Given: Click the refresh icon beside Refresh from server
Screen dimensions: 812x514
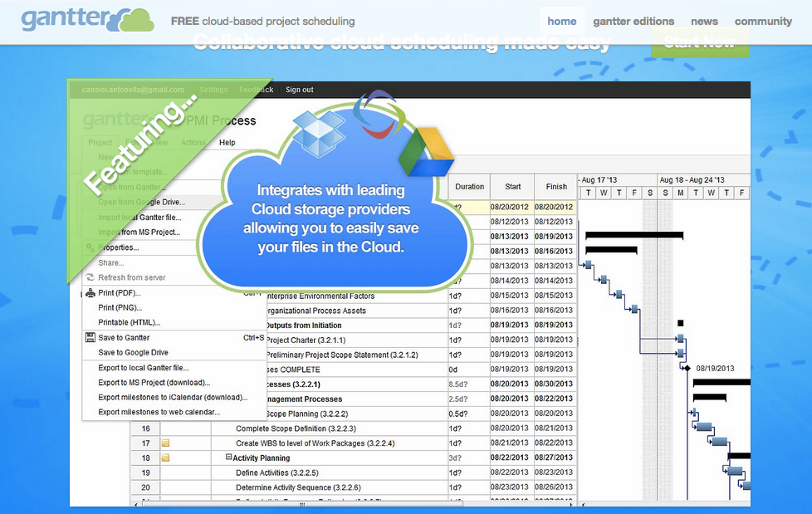Looking at the screenshot, I should pyautogui.click(x=90, y=277).
